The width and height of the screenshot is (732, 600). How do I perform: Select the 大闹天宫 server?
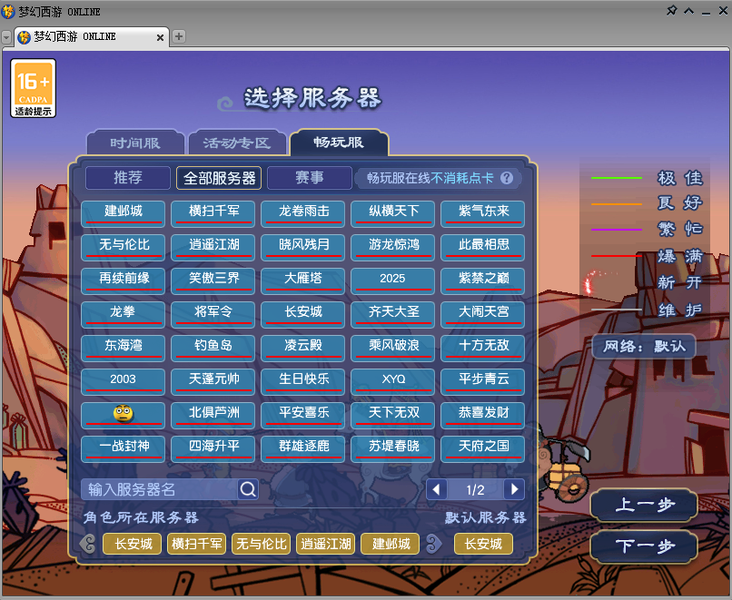click(x=483, y=314)
